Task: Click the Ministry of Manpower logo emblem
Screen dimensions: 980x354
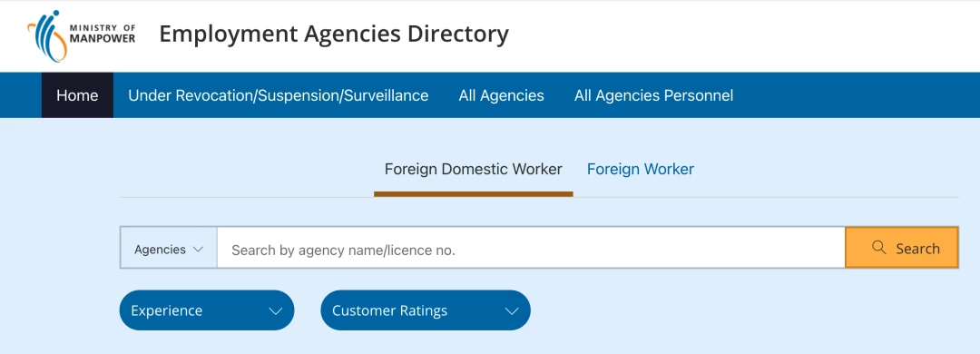Action: pyautogui.click(x=47, y=35)
